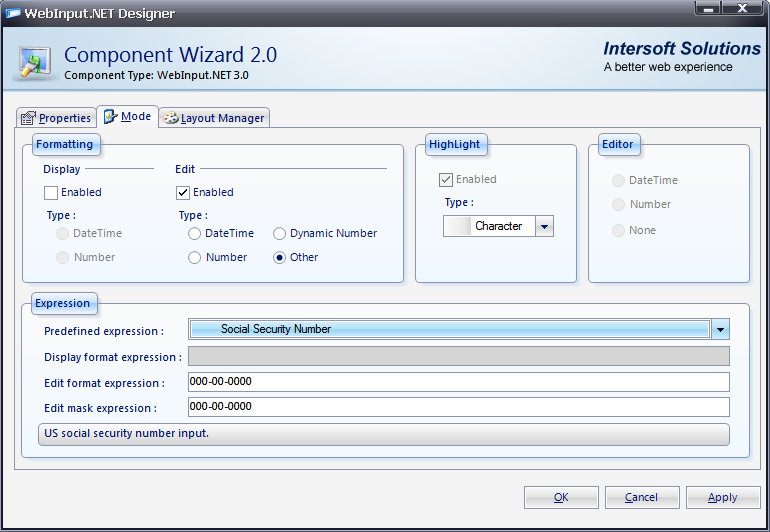Viewport: 770px width, 532px height.
Task: Click the Edit format expression field
Action: pos(458,382)
